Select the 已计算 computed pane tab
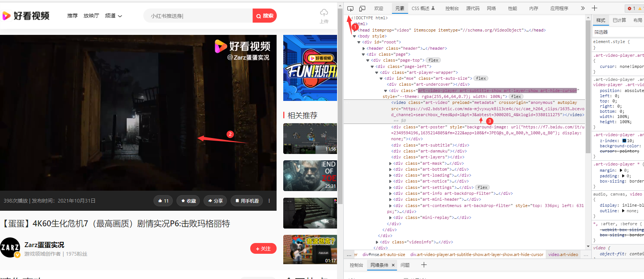This screenshot has height=279, width=644. (x=619, y=20)
